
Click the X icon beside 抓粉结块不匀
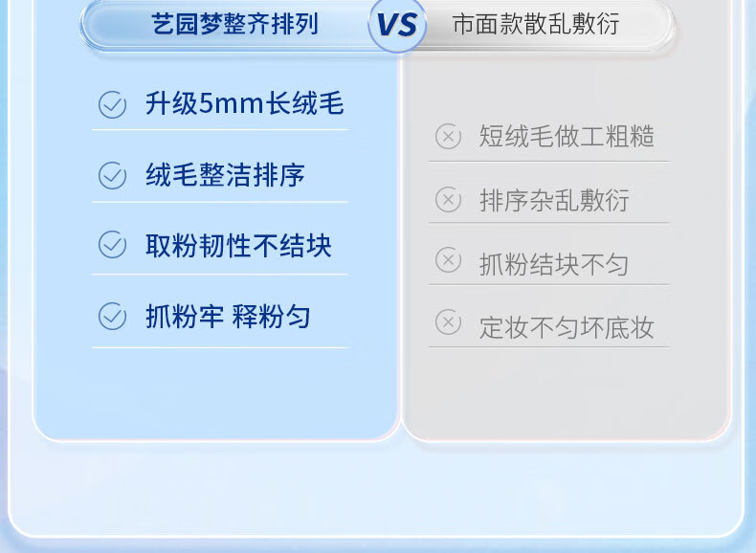pyautogui.click(x=448, y=260)
